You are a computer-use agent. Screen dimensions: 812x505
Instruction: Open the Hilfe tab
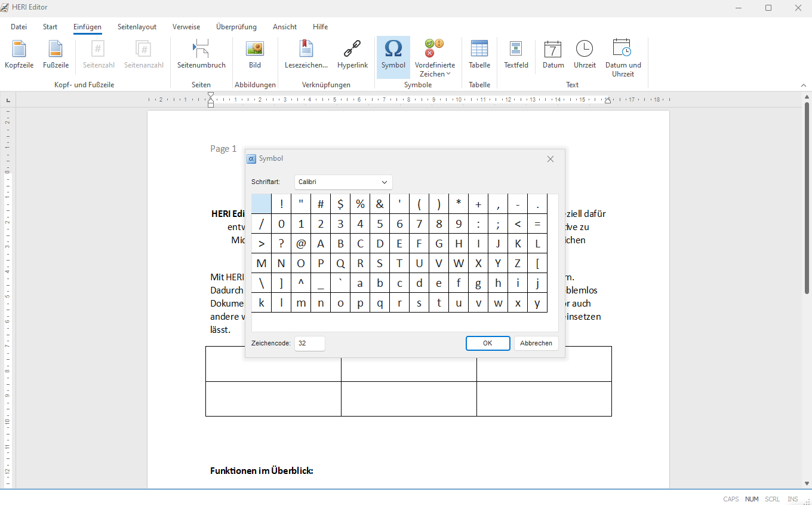[x=320, y=27]
